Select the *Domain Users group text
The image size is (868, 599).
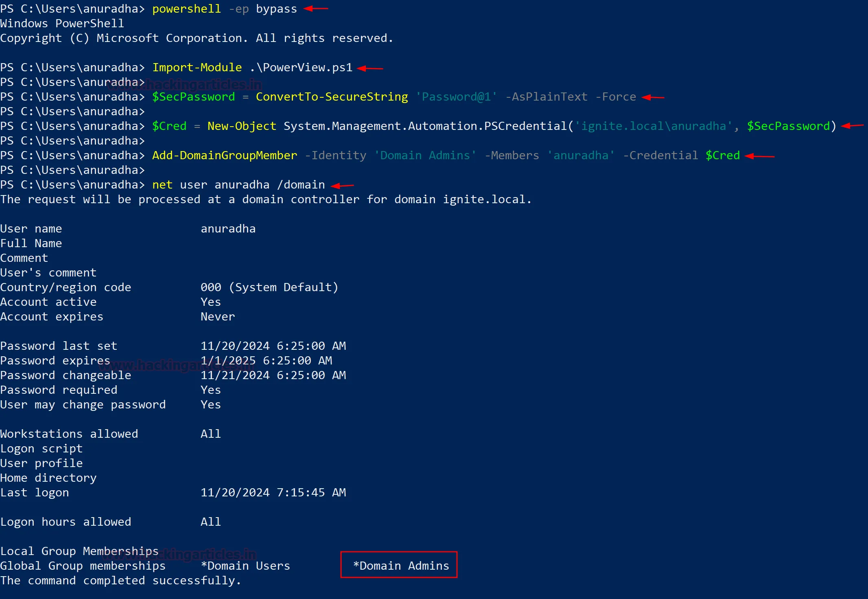(x=245, y=565)
